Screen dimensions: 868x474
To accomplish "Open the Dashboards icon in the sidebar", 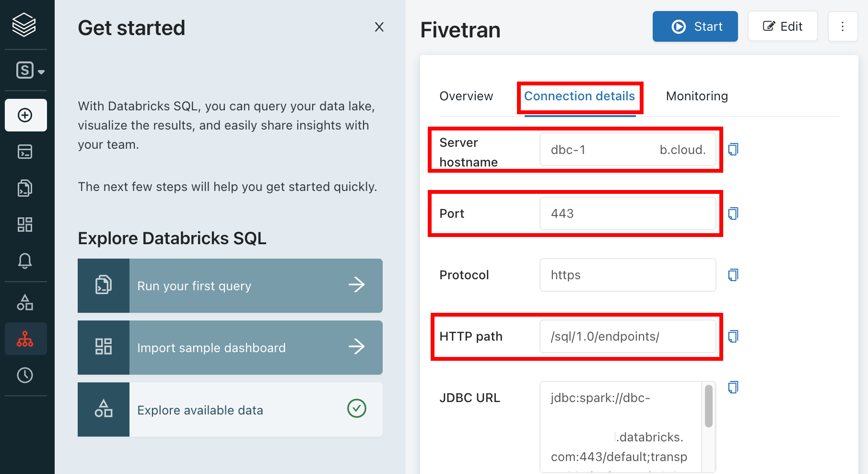I will tap(25, 225).
